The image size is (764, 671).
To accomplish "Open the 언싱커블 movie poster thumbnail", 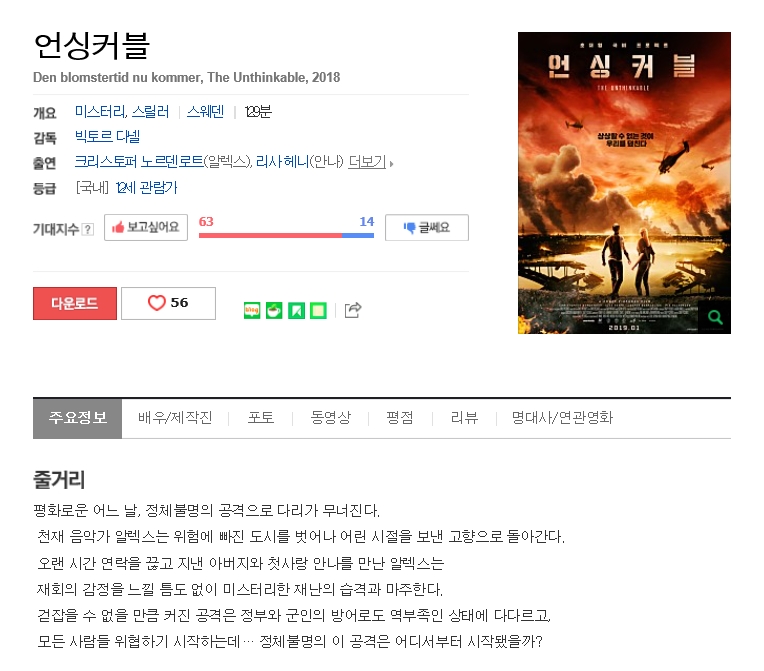I will [624, 183].
